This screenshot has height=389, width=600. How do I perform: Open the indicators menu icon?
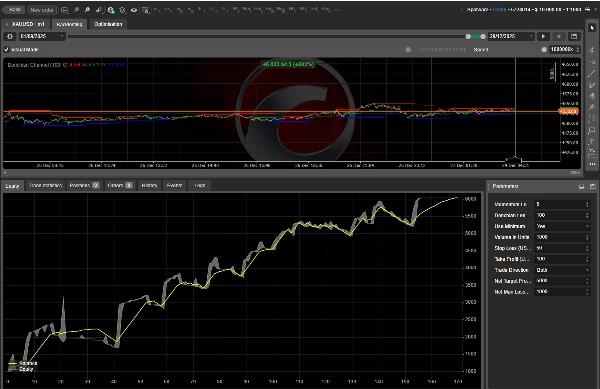click(x=99, y=10)
